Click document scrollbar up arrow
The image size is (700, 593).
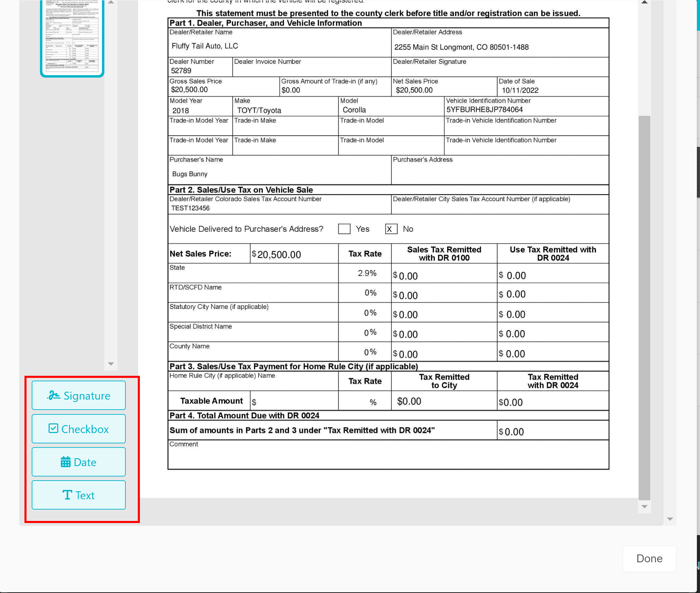tap(644, 3)
